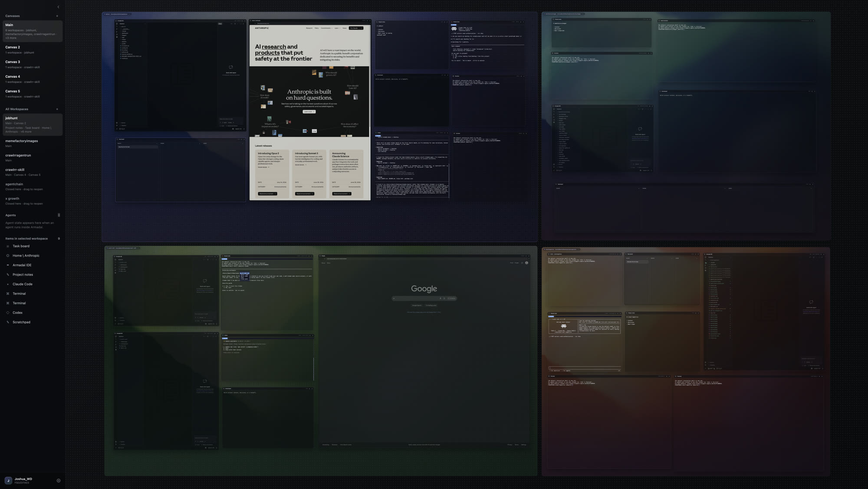The image size is (868, 489).
Task: Click I'm Feeling Lucky button
Action: coord(431,305)
